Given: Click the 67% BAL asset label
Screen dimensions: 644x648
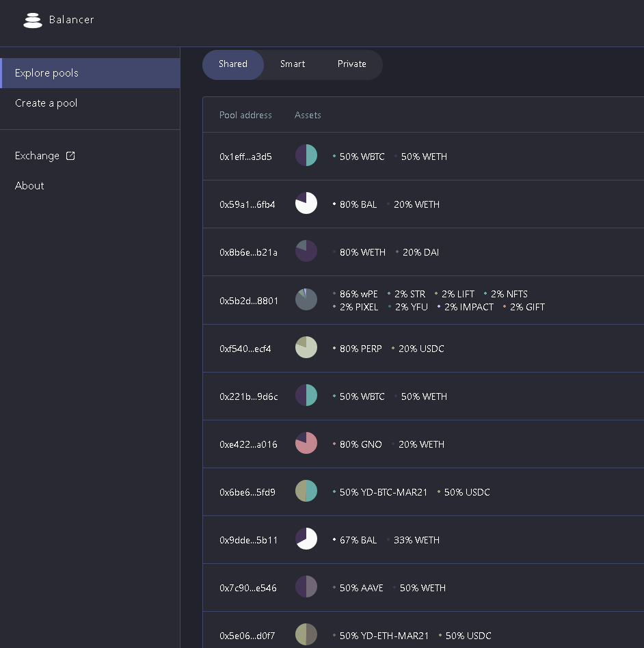Looking at the screenshot, I should point(358,541).
